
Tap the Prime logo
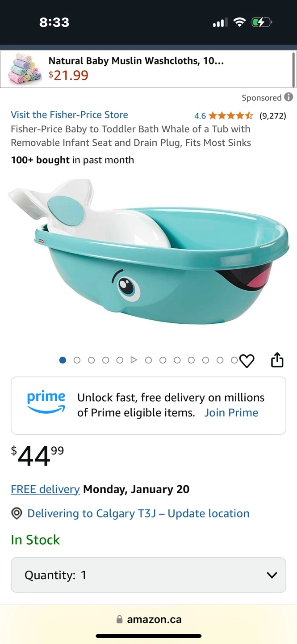(x=46, y=402)
